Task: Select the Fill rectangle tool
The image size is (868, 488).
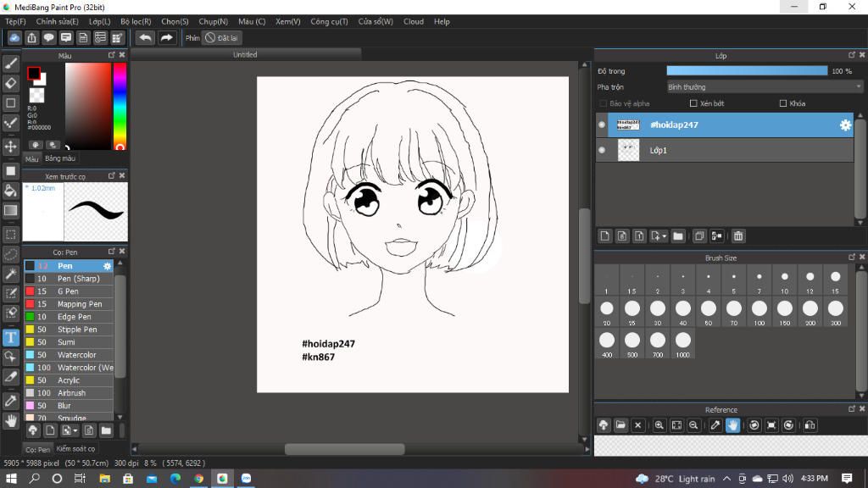Action: (x=10, y=171)
